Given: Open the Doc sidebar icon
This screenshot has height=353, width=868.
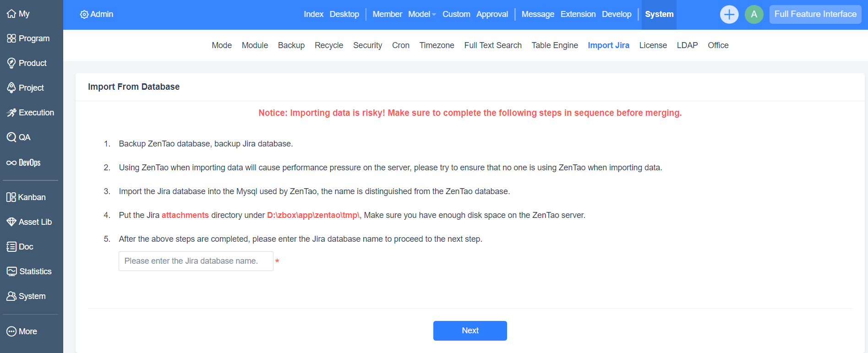Looking at the screenshot, I should [11, 247].
